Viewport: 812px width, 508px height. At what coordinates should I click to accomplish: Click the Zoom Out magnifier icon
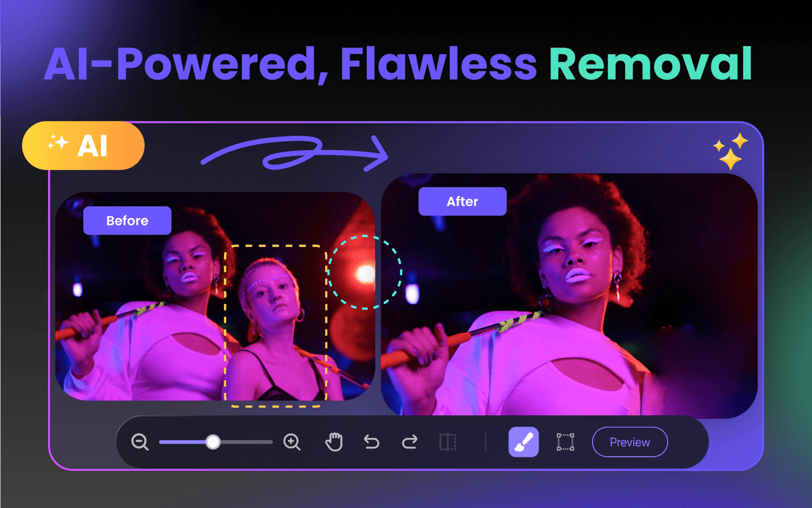140,442
